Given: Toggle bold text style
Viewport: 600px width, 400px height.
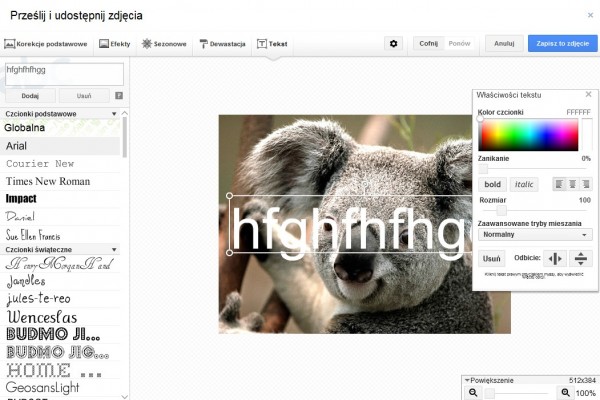Looking at the screenshot, I should click(492, 184).
